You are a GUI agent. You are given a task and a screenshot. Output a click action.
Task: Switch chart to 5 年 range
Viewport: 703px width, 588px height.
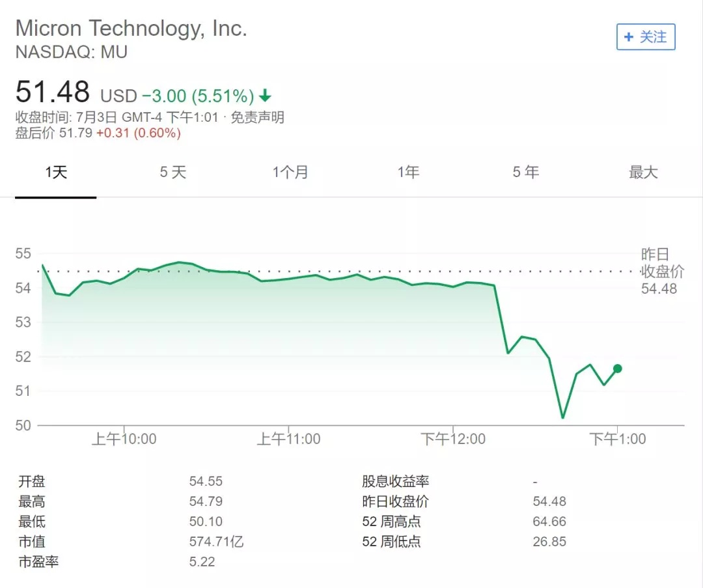525,172
